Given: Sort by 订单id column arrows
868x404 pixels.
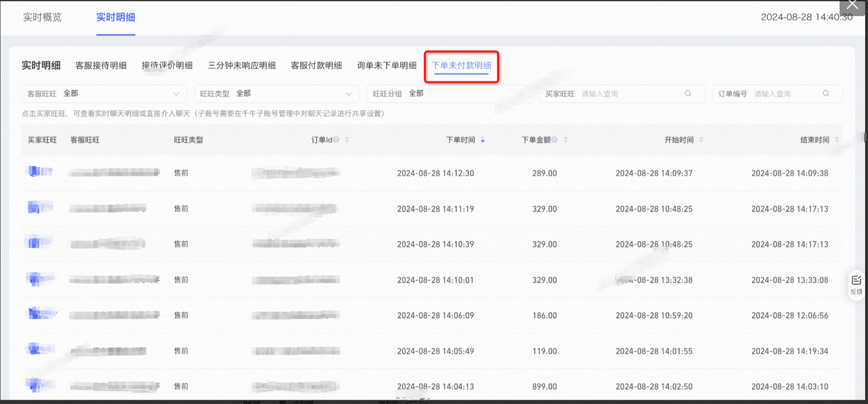Looking at the screenshot, I should pos(347,140).
